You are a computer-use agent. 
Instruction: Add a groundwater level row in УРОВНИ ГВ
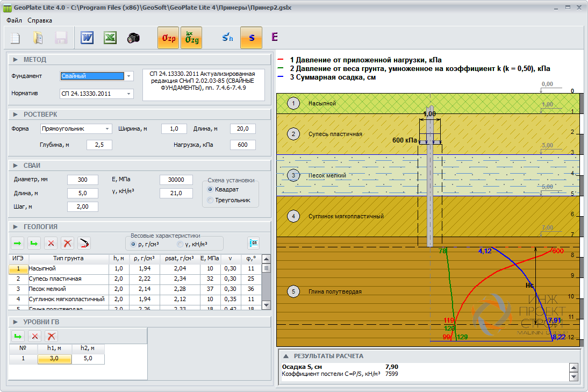tap(18, 336)
